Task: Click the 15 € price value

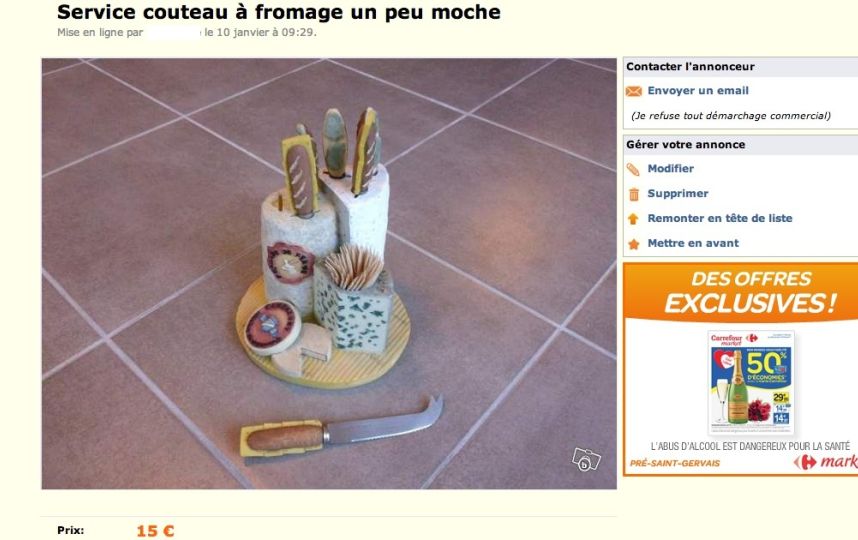Action: pyautogui.click(x=155, y=531)
